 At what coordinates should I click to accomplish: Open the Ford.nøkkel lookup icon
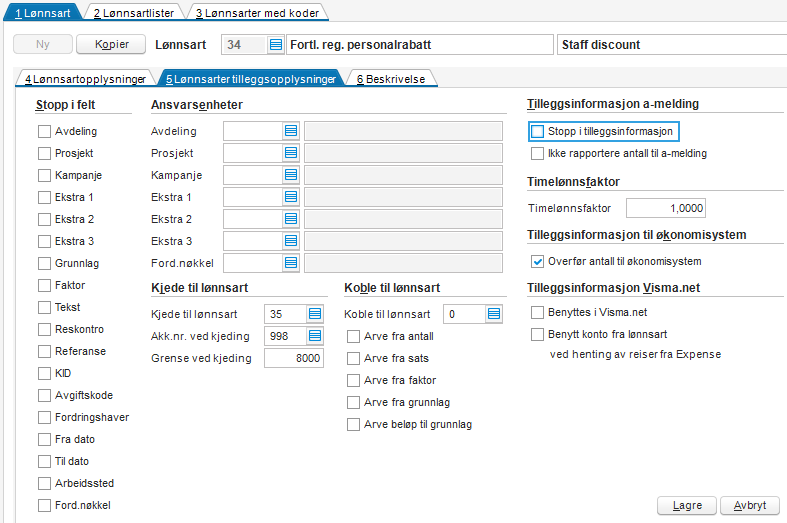(x=291, y=263)
